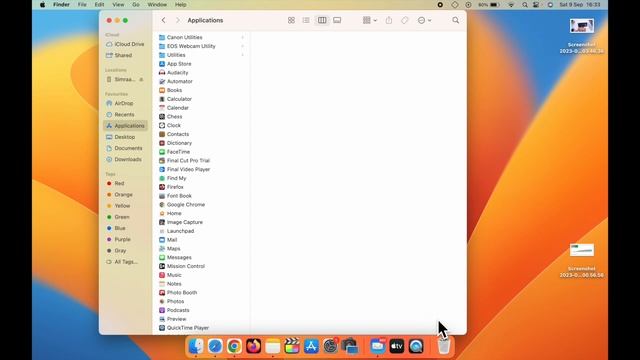Open the Apple menu

pyautogui.click(x=42, y=5)
